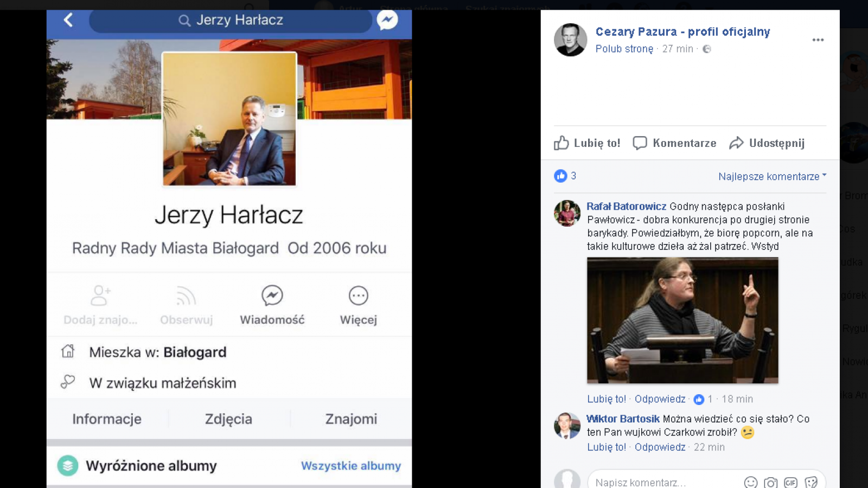Screen dimensions: 868x488
Task: Click the 22 min comment timestamp
Action: (709, 447)
